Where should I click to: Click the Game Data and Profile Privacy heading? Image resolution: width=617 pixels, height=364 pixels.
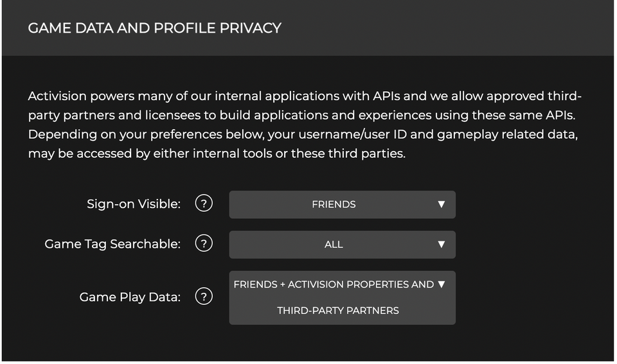[x=155, y=28]
